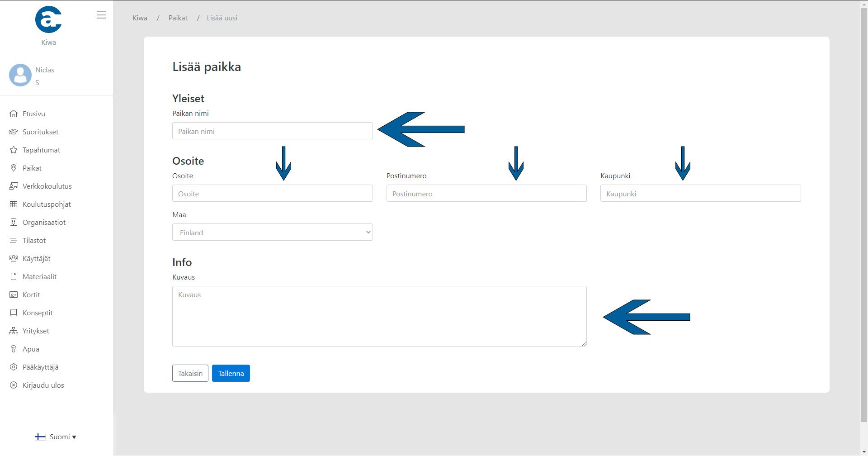Click the Kiwa logo icon
The height and width of the screenshot is (456, 868).
tap(48, 20)
